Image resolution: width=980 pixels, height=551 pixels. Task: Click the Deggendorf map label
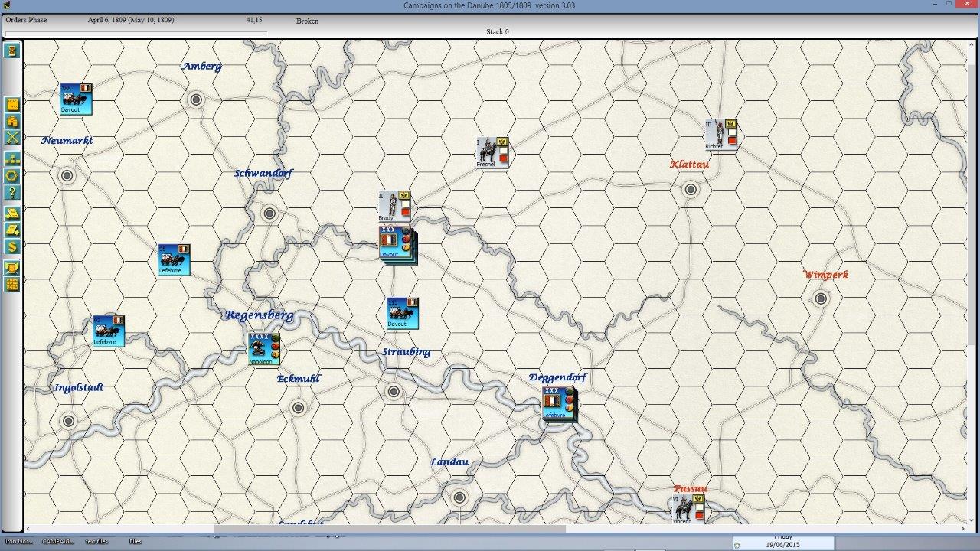[557, 377]
